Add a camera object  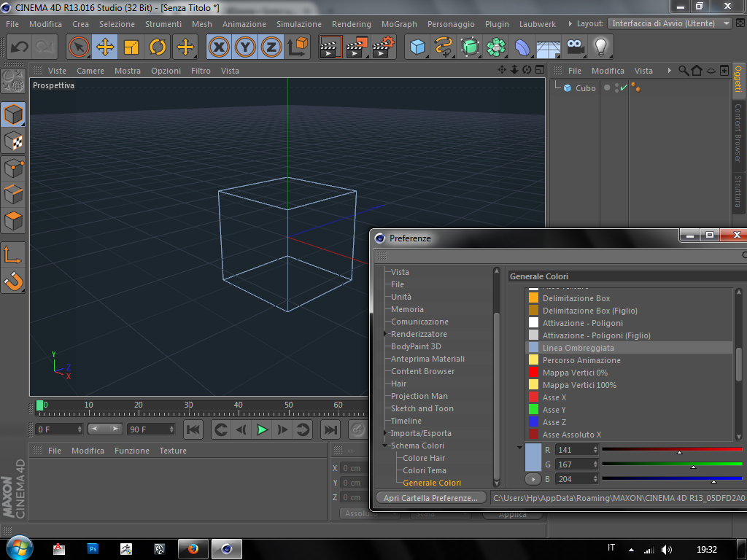[x=575, y=47]
